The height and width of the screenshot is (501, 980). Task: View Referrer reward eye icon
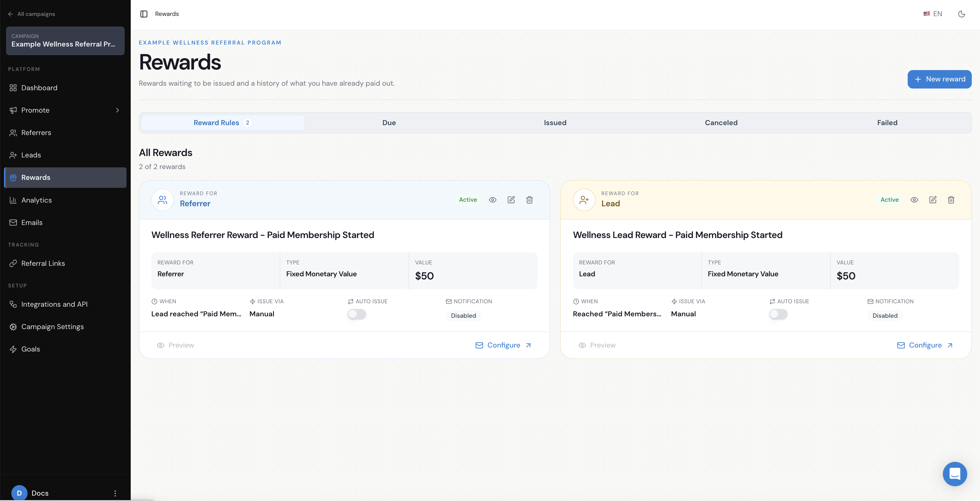coord(492,200)
